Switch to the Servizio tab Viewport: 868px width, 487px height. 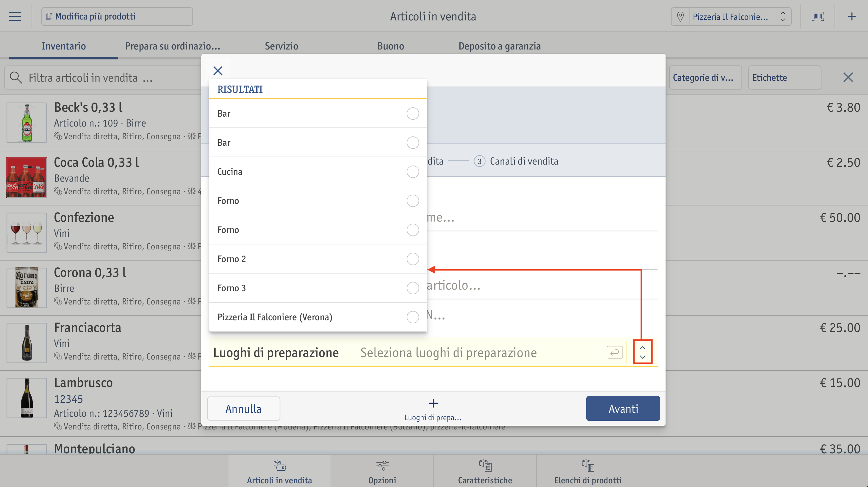pyautogui.click(x=281, y=46)
